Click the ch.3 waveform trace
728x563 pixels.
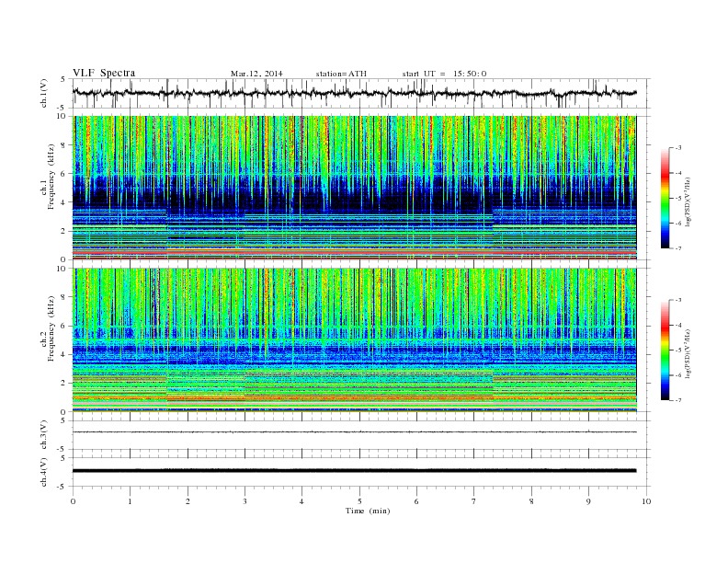354,432
